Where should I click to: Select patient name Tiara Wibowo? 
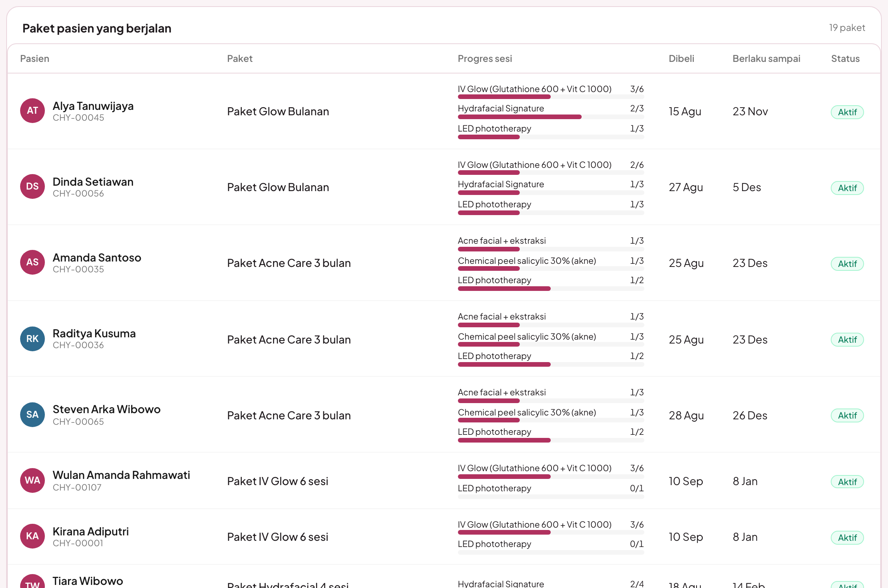(x=88, y=581)
